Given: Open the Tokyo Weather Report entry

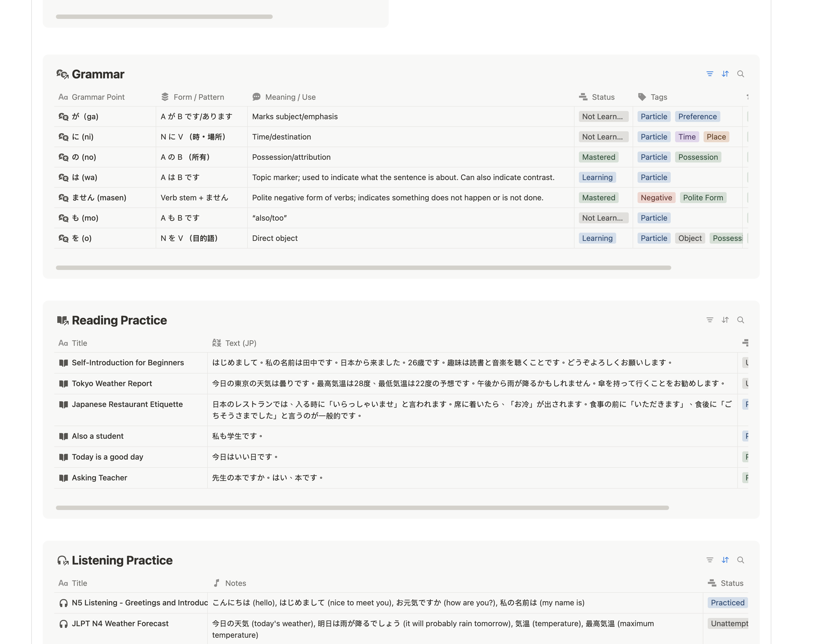Looking at the screenshot, I should pos(112,383).
